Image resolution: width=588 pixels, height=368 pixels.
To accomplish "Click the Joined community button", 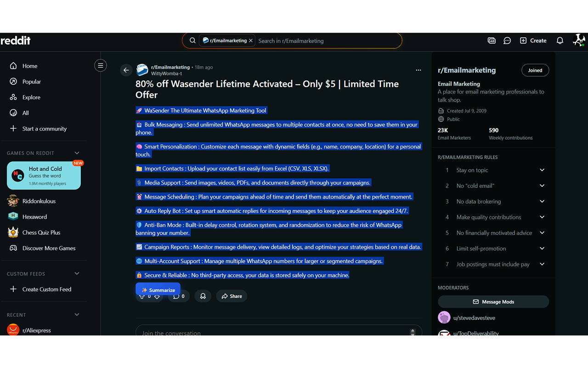I will coord(535,70).
